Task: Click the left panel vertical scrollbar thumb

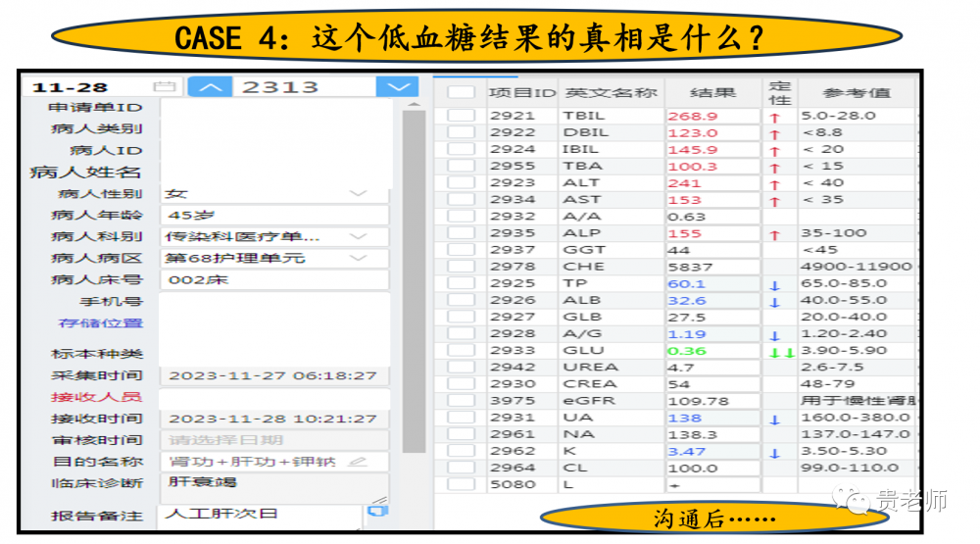Action: 414,279
